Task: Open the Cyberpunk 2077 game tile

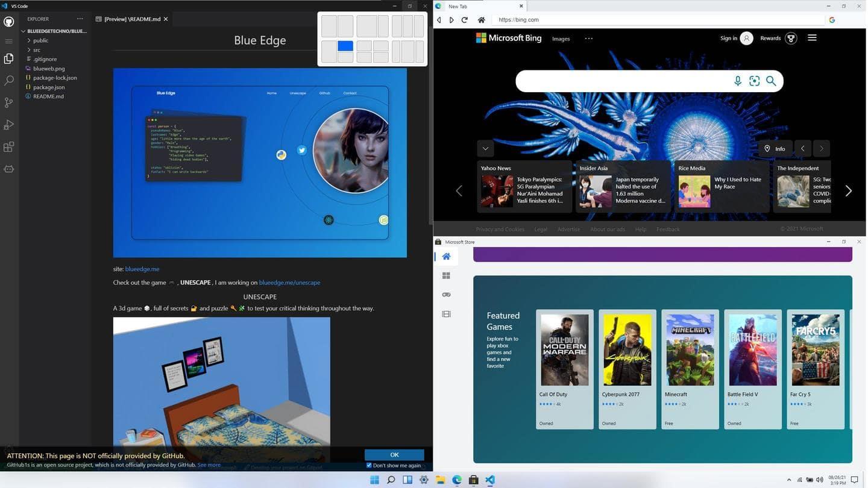Action: [627, 369]
